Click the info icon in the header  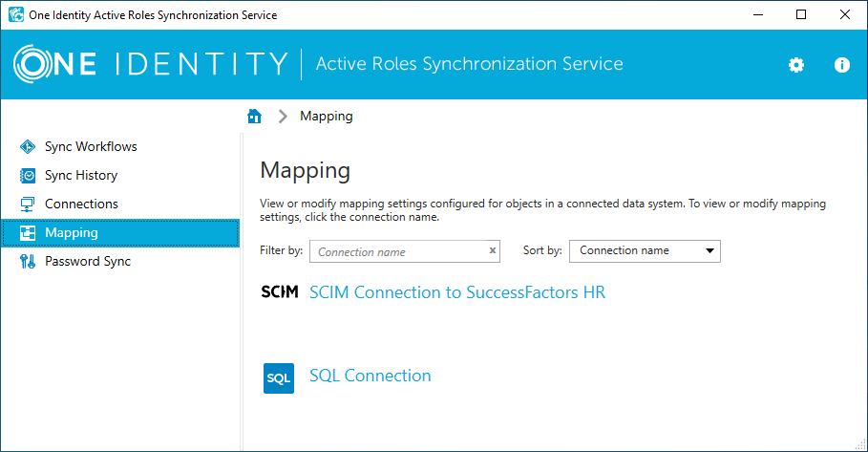click(x=842, y=65)
